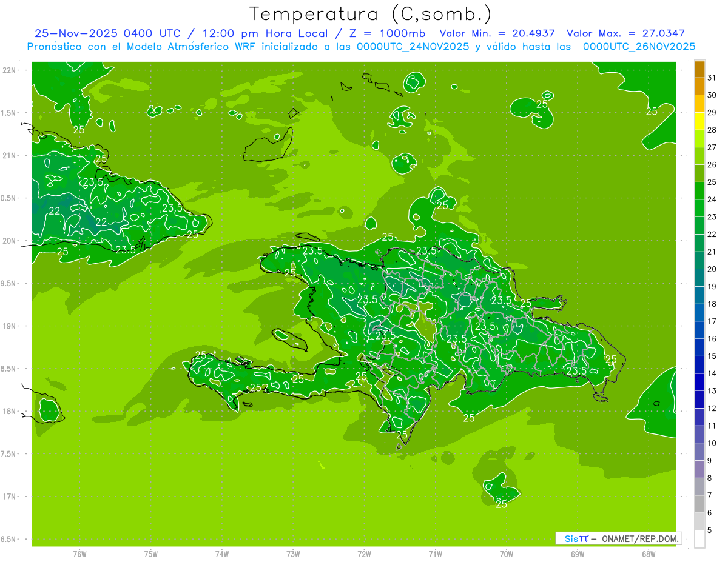Click the '70W' longitude axis label
This screenshot has height=562, width=728.
click(507, 554)
